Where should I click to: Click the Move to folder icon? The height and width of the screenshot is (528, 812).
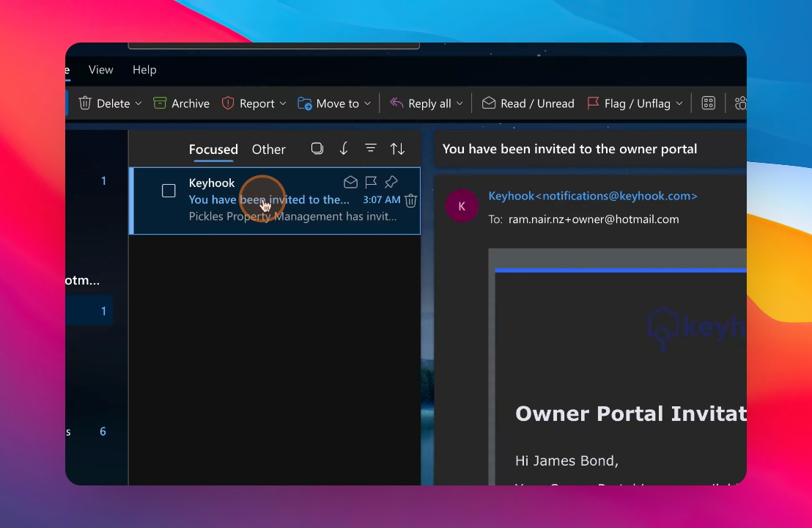pos(305,103)
